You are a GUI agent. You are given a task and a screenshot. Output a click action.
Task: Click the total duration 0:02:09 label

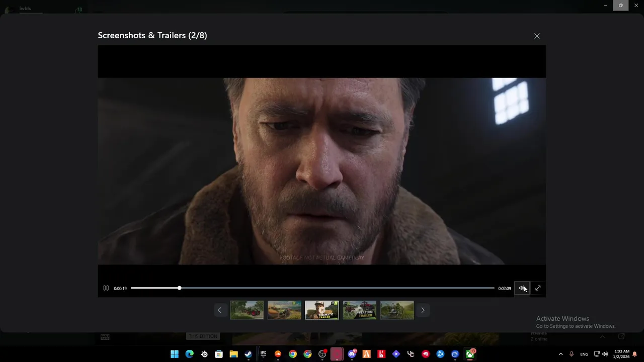click(x=505, y=289)
